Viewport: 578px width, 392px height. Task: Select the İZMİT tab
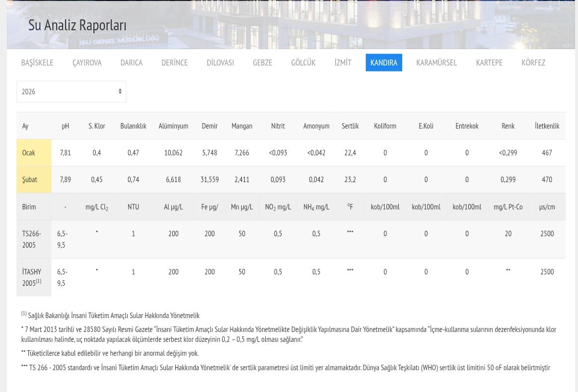pos(343,63)
